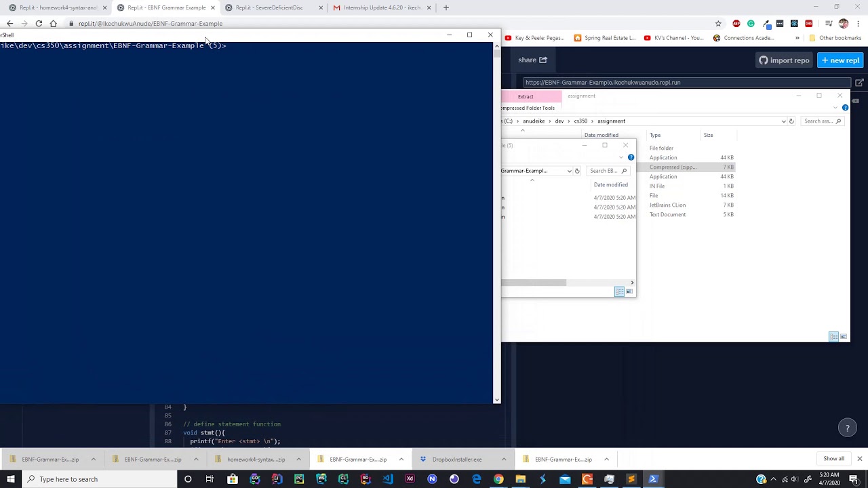
Task: Click the new repl button
Action: [840, 60]
